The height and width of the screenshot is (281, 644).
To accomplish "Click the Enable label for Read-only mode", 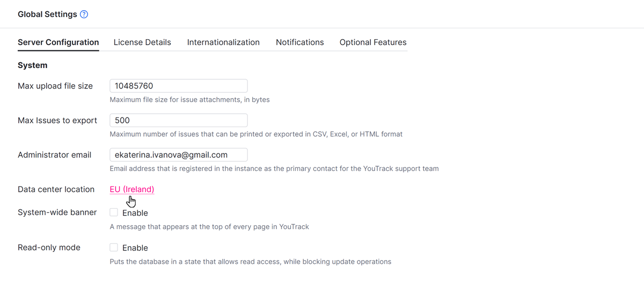I will point(135,248).
